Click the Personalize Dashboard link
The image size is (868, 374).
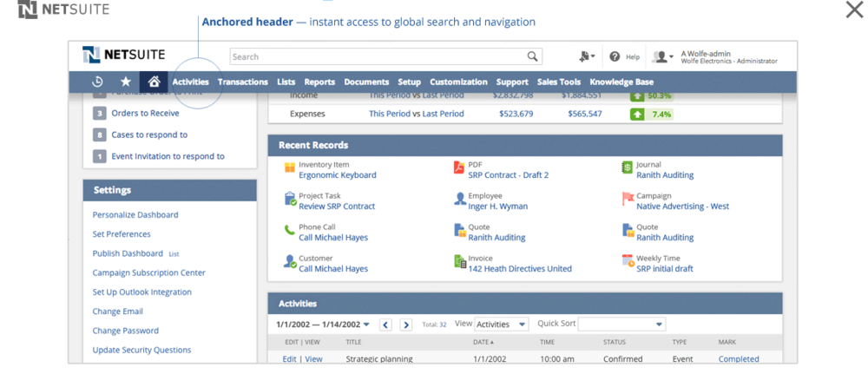coord(135,215)
